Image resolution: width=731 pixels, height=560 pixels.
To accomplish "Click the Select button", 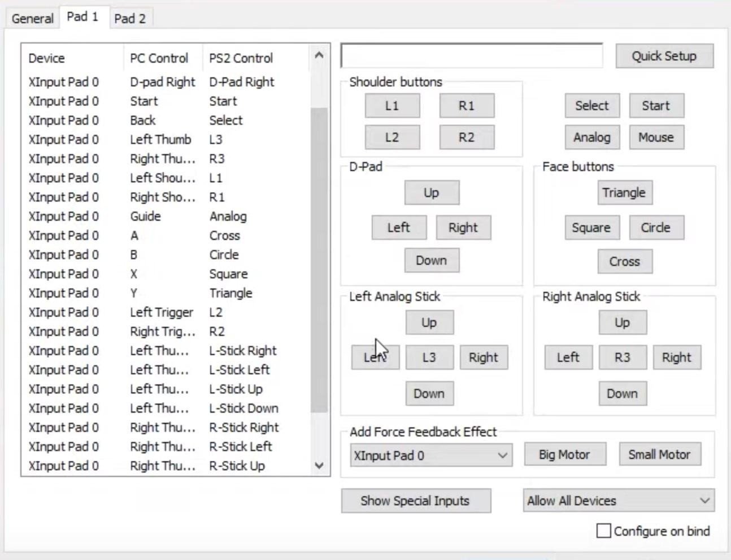I will point(592,106).
